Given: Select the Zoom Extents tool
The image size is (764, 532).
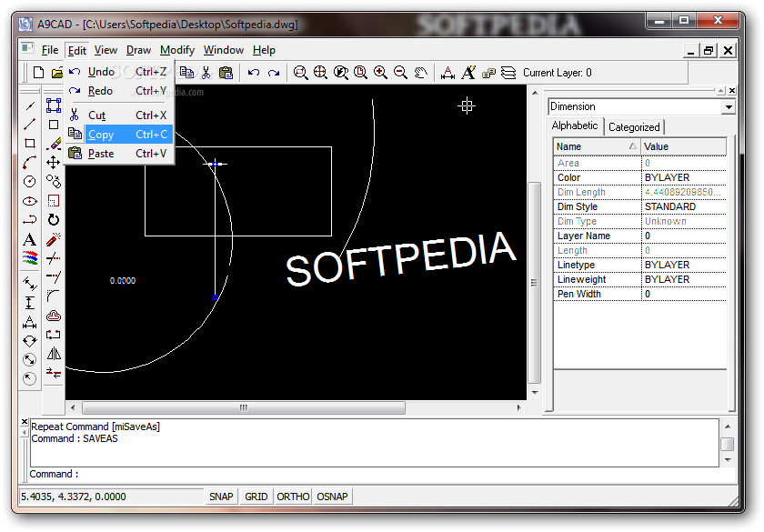Looking at the screenshot, I should click(x=320, y=73).
